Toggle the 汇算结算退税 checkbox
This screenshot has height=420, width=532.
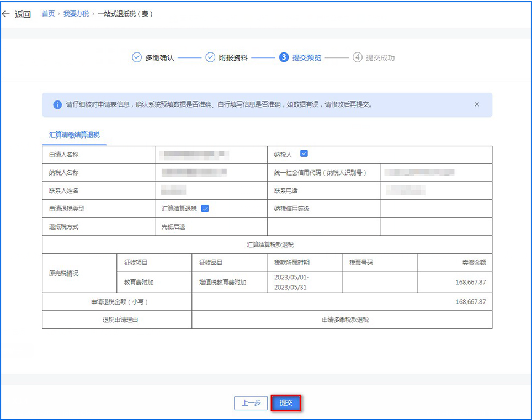(x=205, y=209)
